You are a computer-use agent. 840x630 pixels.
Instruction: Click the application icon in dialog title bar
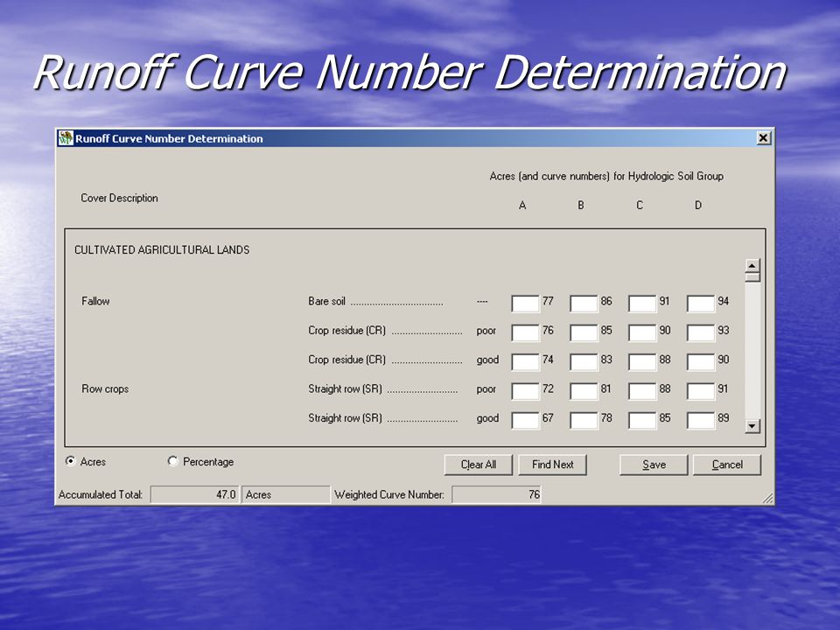[x=66, y=138]
